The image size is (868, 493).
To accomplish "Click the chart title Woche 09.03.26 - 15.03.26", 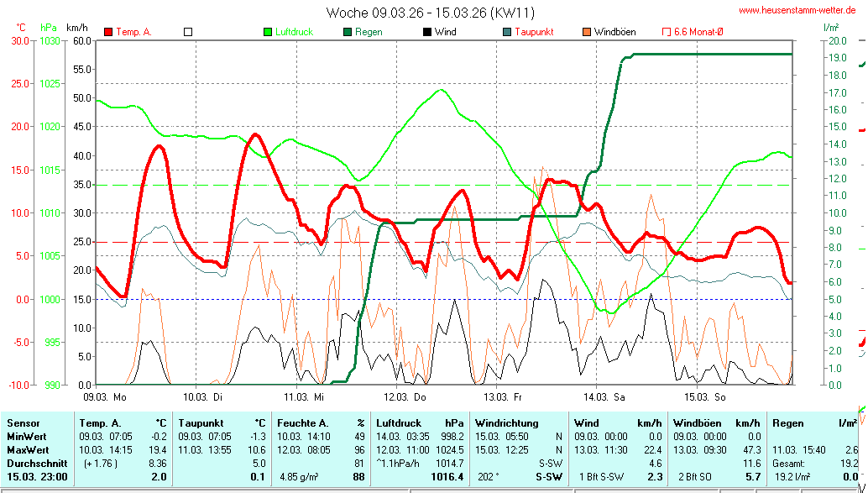I will (x=430, y=13).
